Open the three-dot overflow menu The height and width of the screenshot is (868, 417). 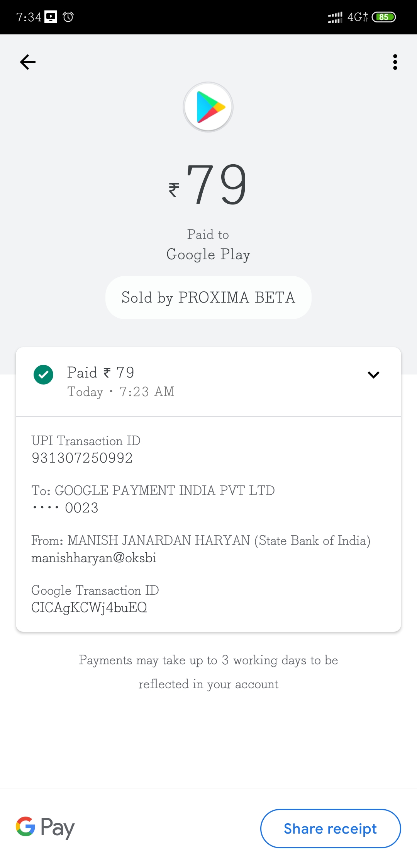395,62
